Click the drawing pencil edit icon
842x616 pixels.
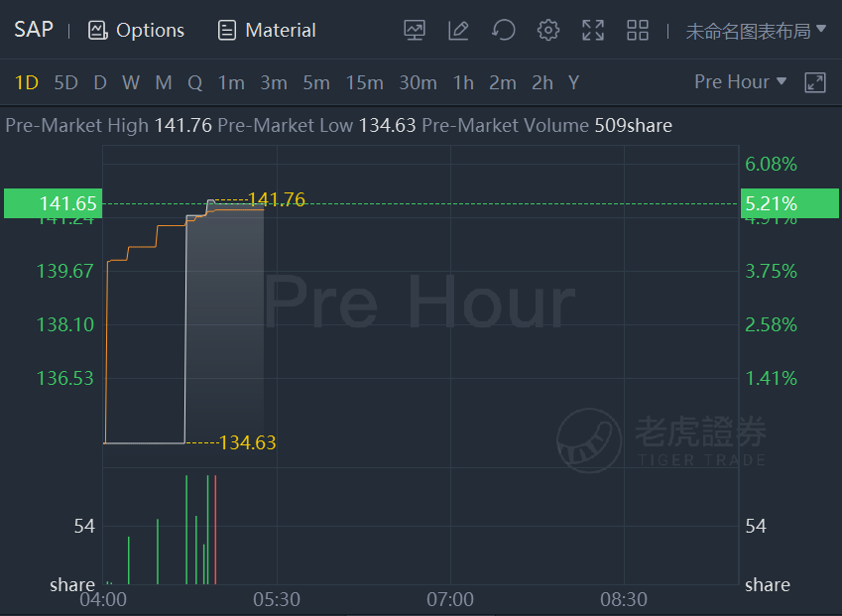tap(458, 31)
